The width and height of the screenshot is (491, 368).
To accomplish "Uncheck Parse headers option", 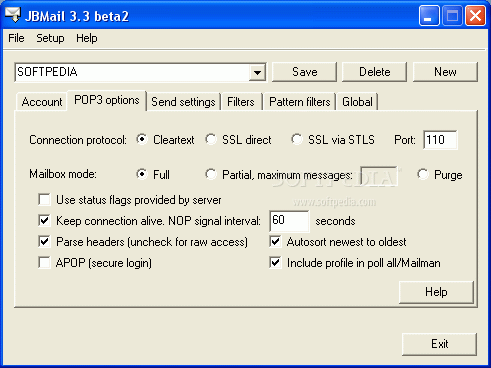I will pos(44,242).
